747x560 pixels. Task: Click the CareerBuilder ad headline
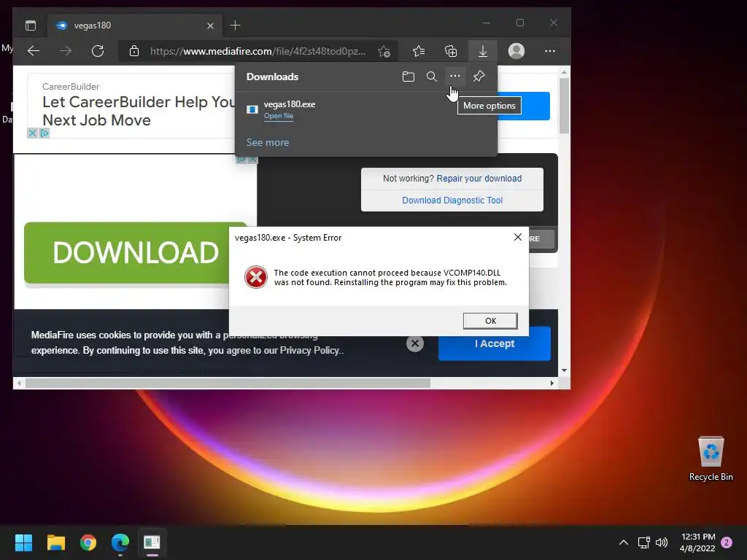138,111
